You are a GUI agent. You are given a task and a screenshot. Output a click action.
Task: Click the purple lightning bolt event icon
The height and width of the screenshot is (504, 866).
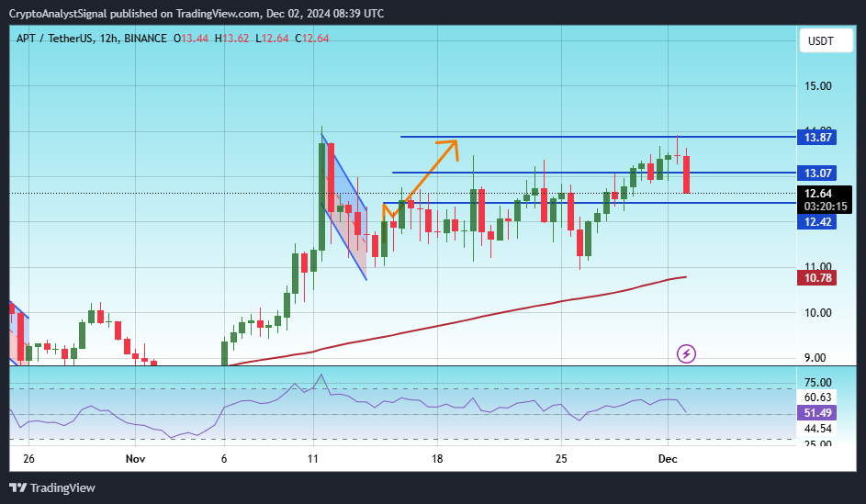[686, 353]
